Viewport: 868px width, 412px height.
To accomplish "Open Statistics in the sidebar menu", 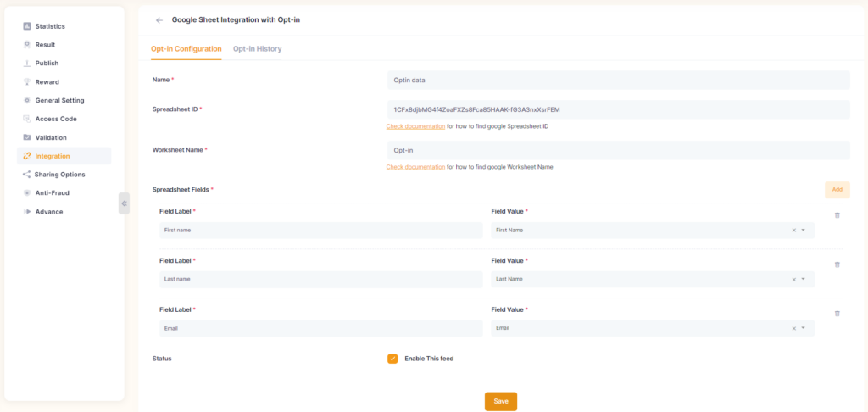I will pos(50,26).
